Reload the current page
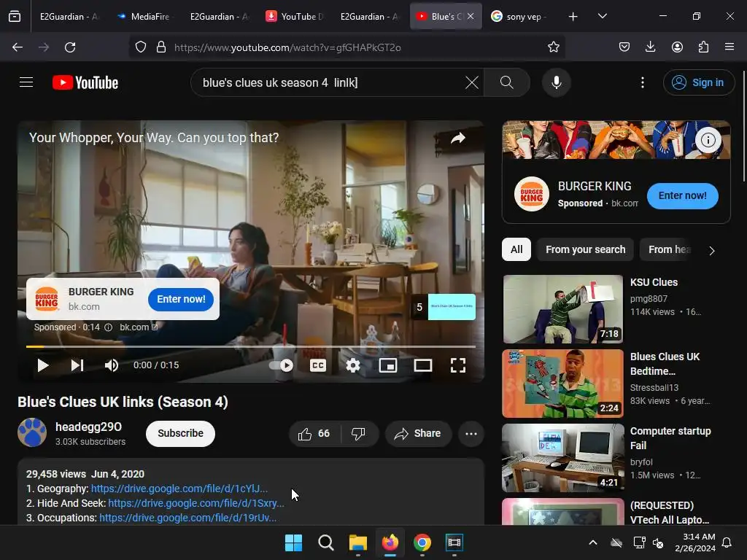The image size is (747, 560). (x=70, y=47)
